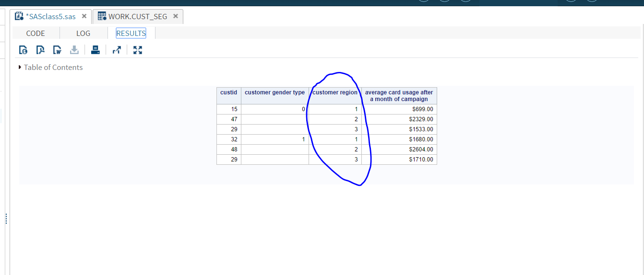Open the SASclass5.sas program tab
The width and height of the screenshot is (644, 275).
click(x=51, y=16)
